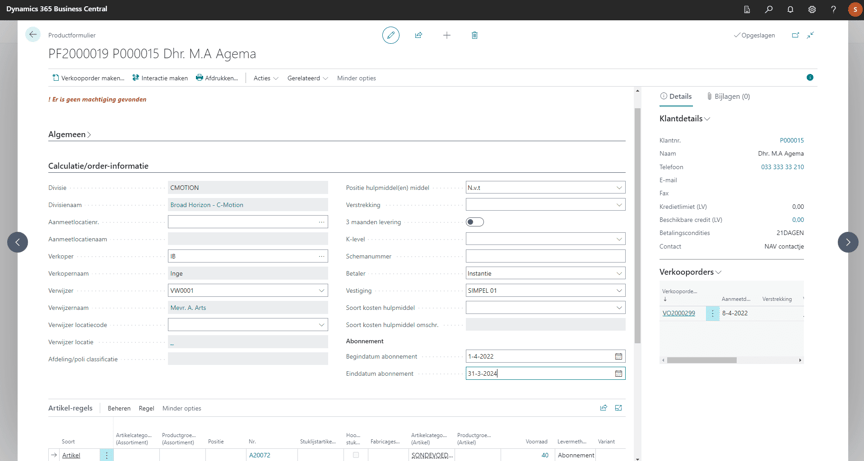Open the Verwijzer locatiecode dropdown

pos(321,325)
